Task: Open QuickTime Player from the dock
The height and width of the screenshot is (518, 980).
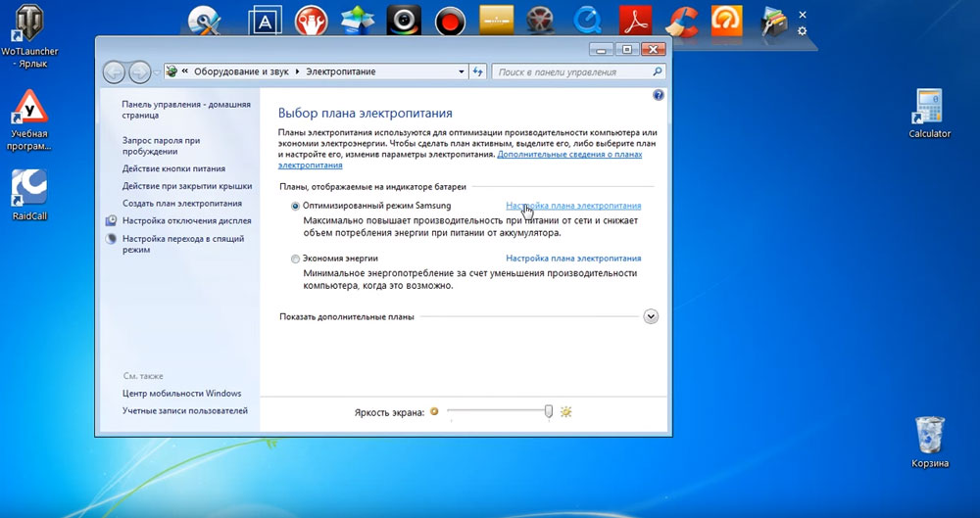Action: (587, 20)
